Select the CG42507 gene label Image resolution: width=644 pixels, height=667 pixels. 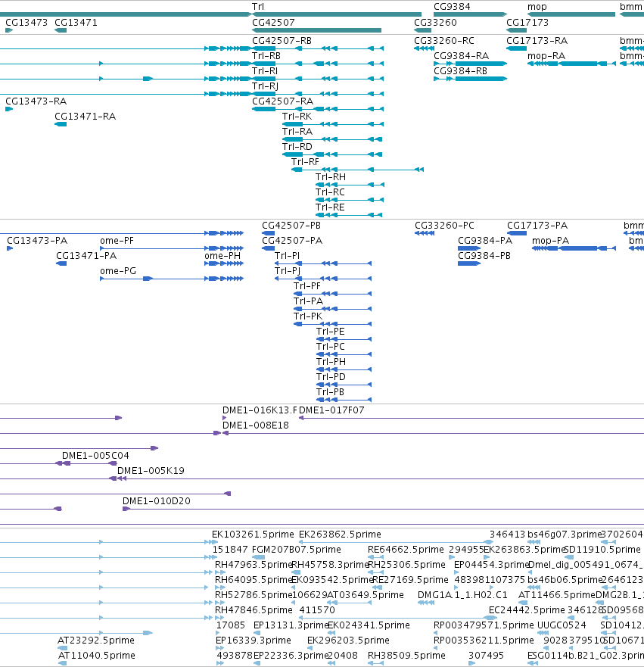273,22
